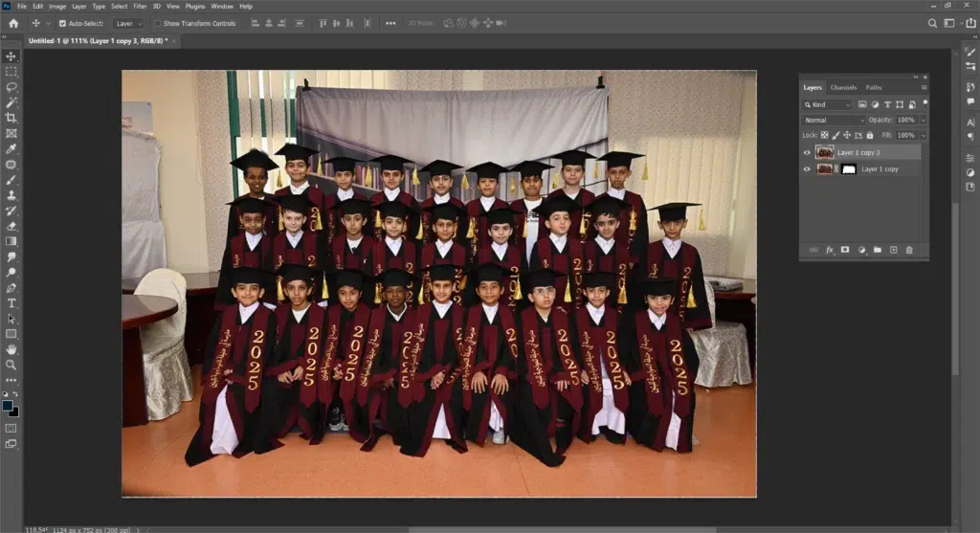Swap foreground and background colors
The width and height of the screenshot is (980, 533).
click(15, 394)
